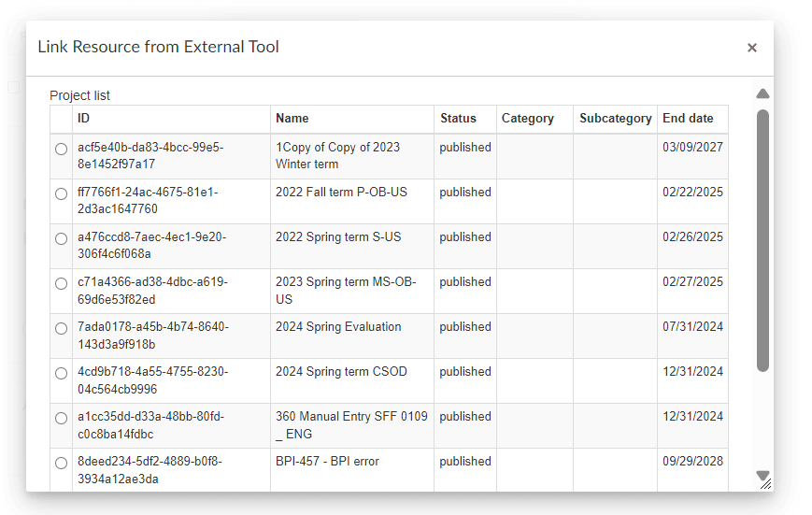Click the scrollbar down arrow

762,475
